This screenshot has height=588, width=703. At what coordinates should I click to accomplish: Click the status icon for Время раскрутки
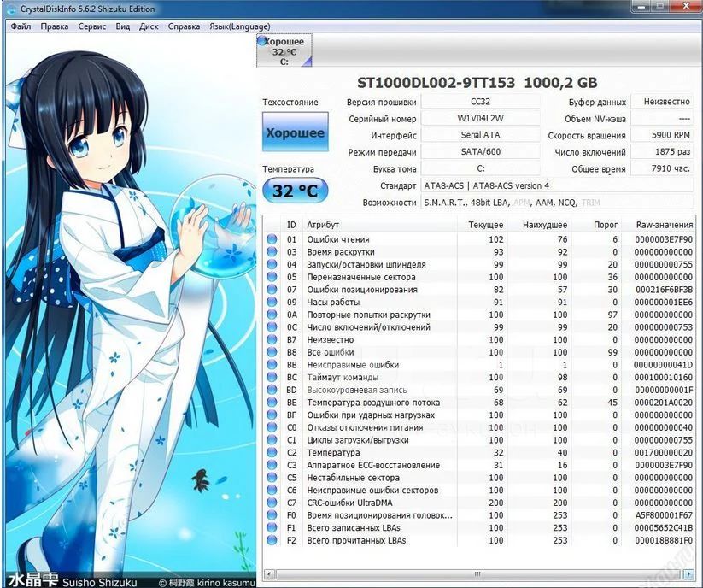click(272, 251)
